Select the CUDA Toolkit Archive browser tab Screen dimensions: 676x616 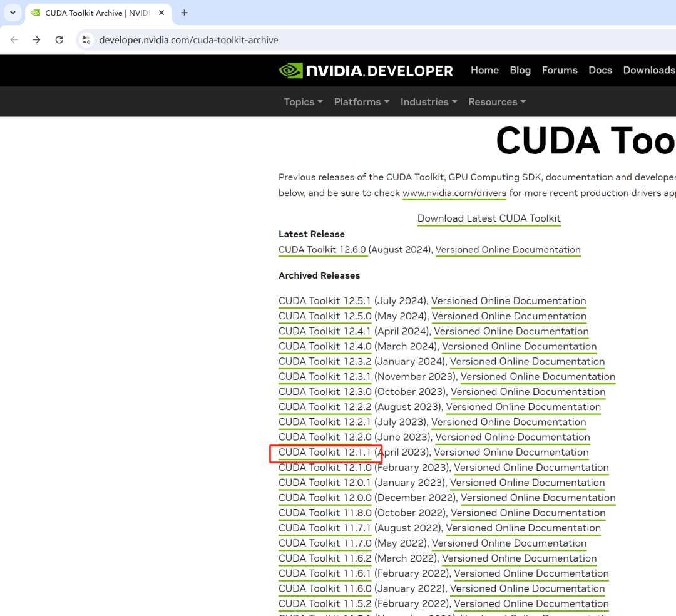click(98, 13)
